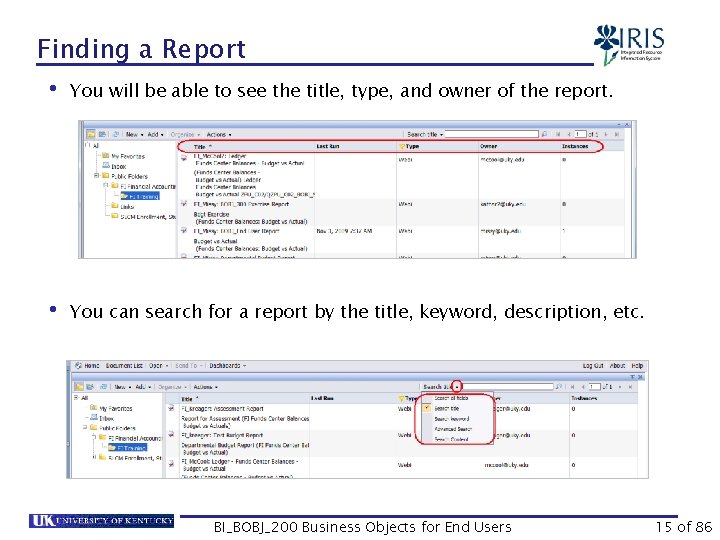Click magnifier search icon in lower screenshot
The height and width of the screenshot is (540, 720).
pos(559,387)
